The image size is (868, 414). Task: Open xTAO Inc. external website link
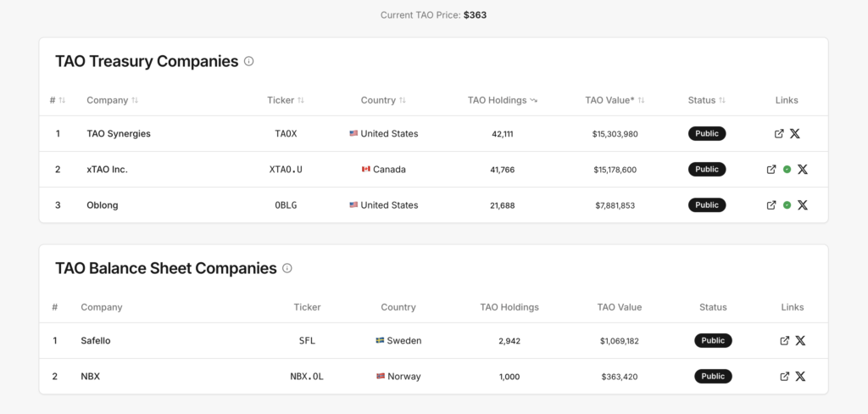point(771,170)
